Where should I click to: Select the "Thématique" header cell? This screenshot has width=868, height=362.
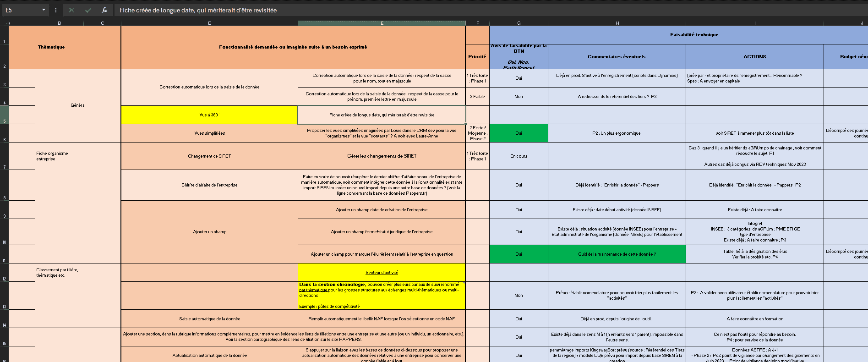65,47
